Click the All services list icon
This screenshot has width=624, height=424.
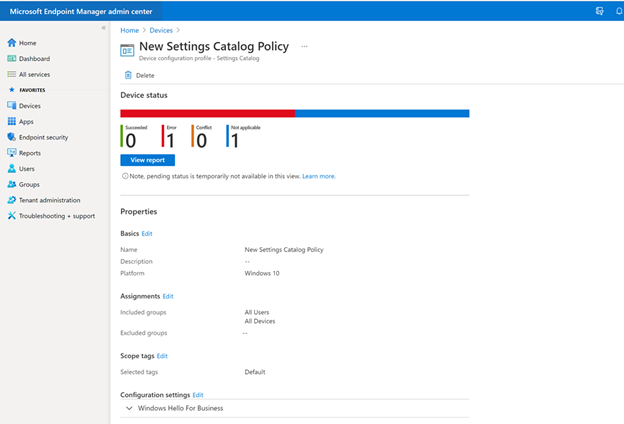click(x=12, y=74)
